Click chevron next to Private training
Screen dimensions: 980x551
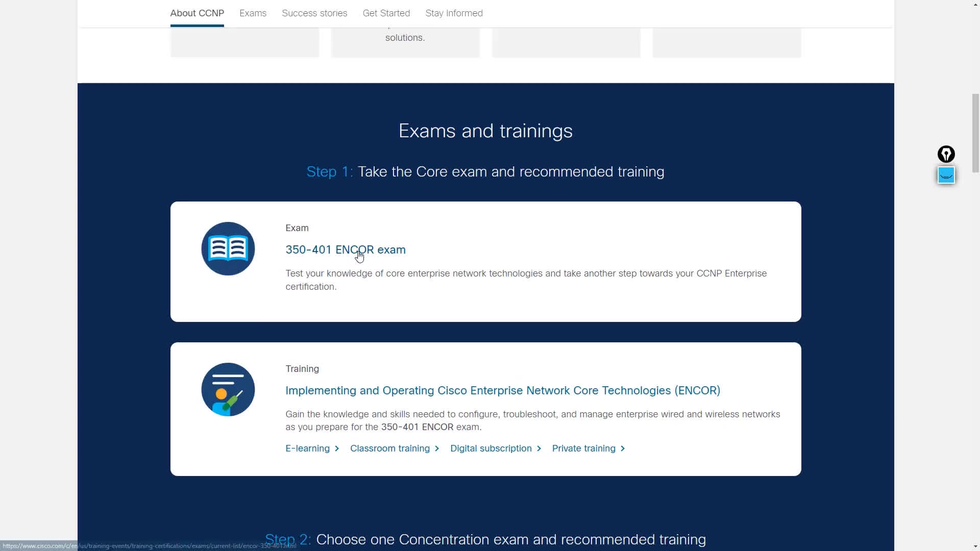click(x=623, y=448)
